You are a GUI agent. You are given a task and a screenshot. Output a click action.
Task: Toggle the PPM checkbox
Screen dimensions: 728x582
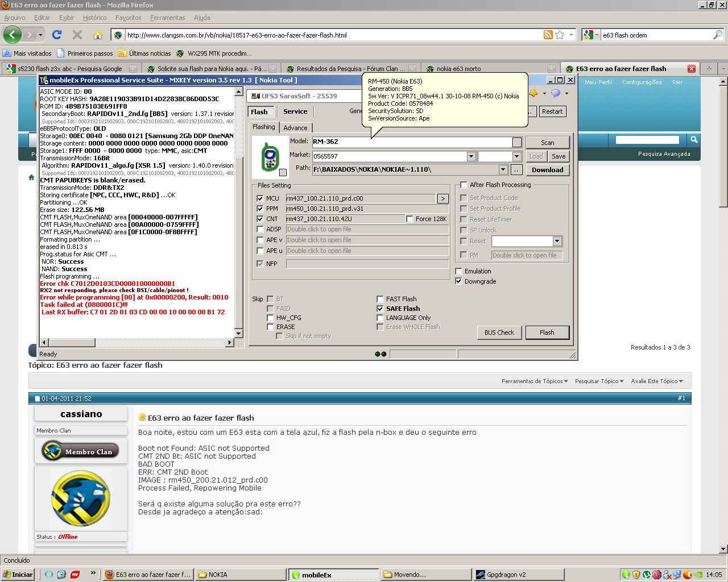260,209
